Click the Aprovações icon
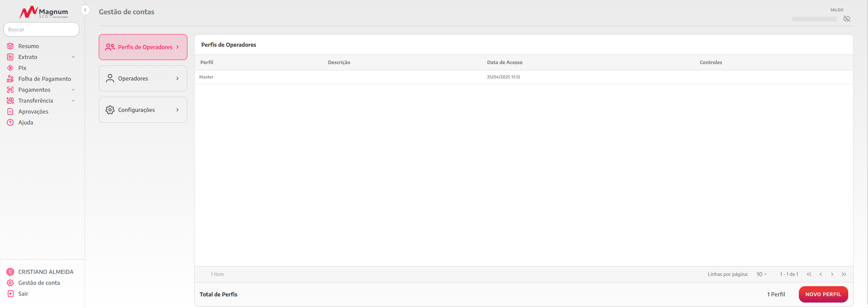The width and height of the screenshot is (868, 308). (x=10, y=112)
